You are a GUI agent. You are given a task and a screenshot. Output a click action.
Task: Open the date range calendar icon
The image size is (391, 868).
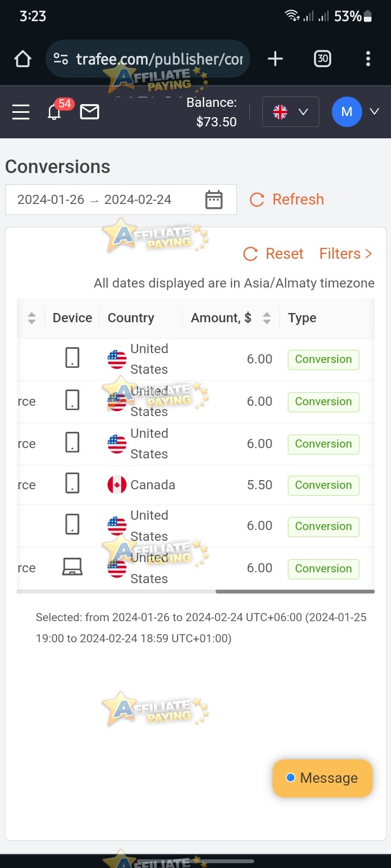point(214,200)
